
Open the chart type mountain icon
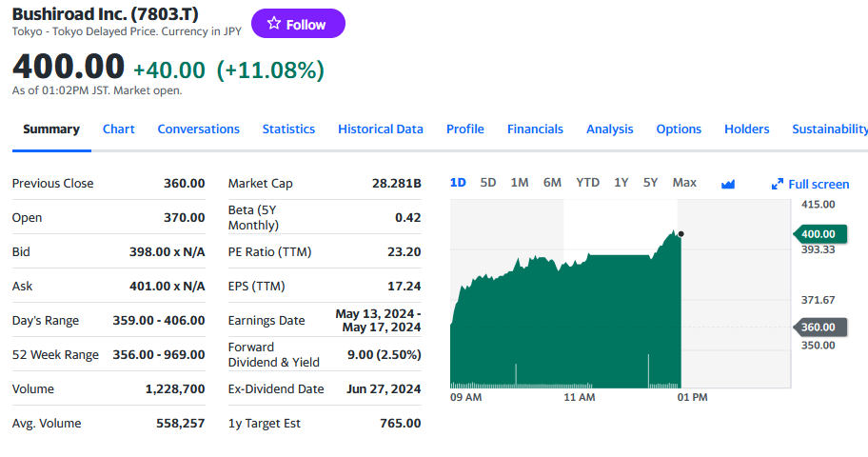pyautogui.click(x=728, y=184)
